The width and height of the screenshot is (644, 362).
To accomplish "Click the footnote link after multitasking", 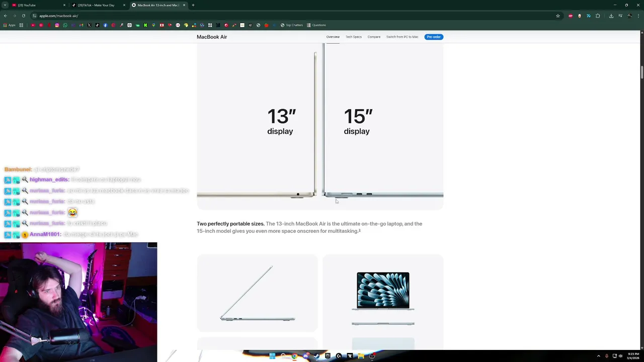I will point(359,230).
